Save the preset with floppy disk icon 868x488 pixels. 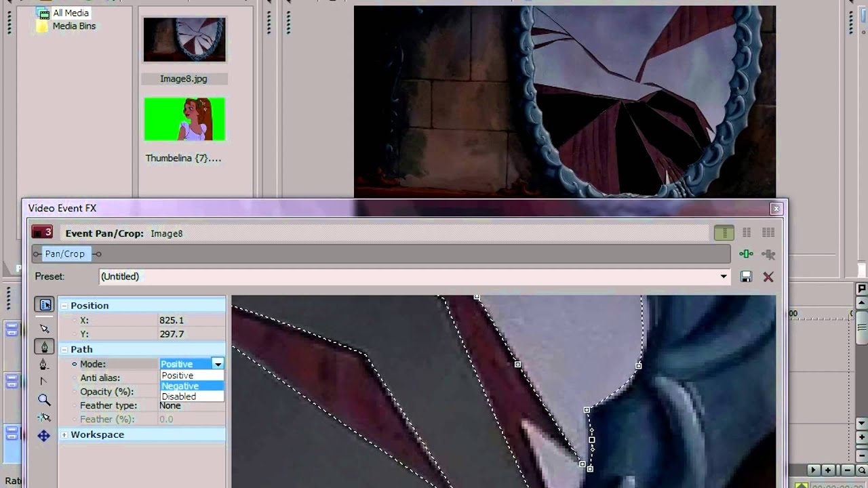click(x=746, y=277)
